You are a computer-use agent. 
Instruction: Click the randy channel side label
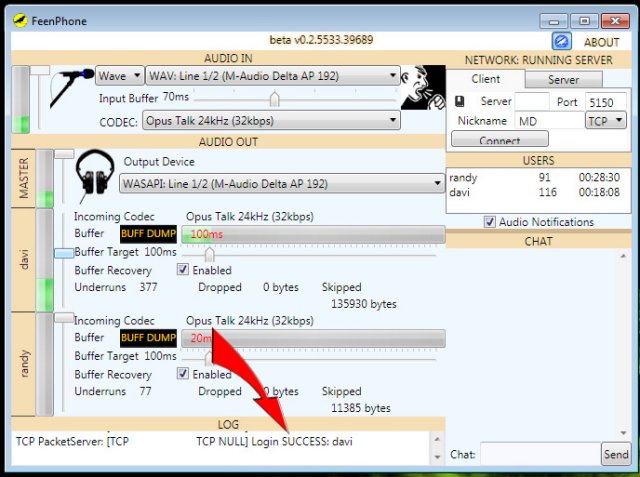click(23, 364)
